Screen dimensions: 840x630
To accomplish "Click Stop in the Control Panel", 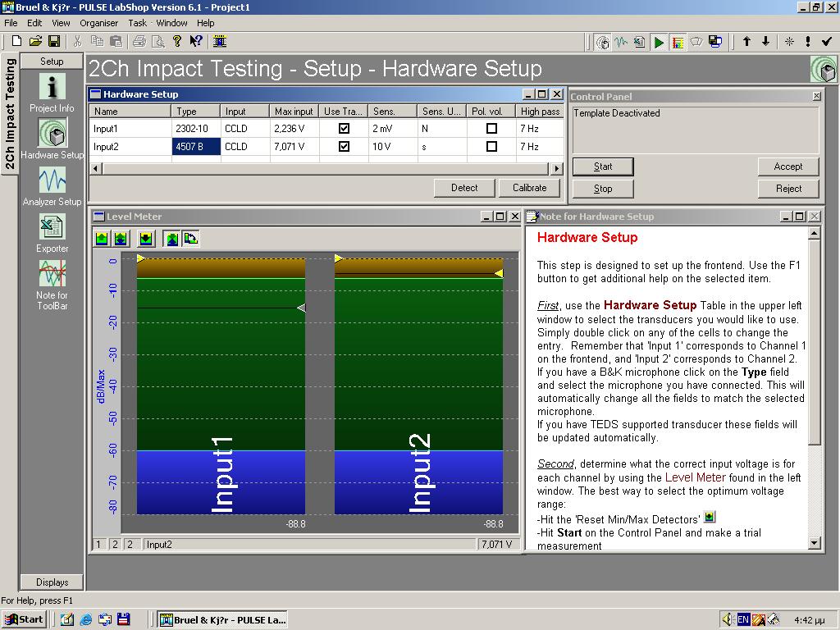I will pos(603,189).
